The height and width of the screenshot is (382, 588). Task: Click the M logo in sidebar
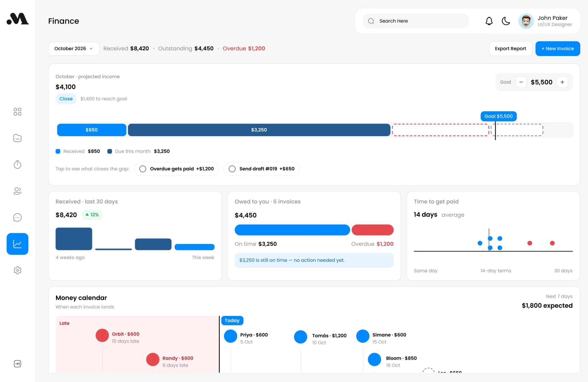tap(18, 19)
